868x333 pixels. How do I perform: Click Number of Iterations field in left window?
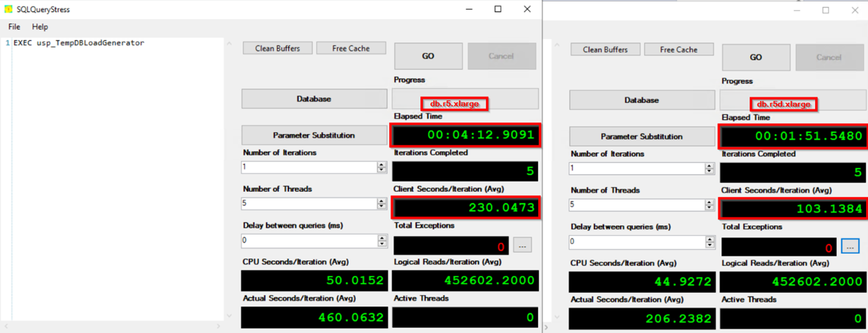(309, 167)
